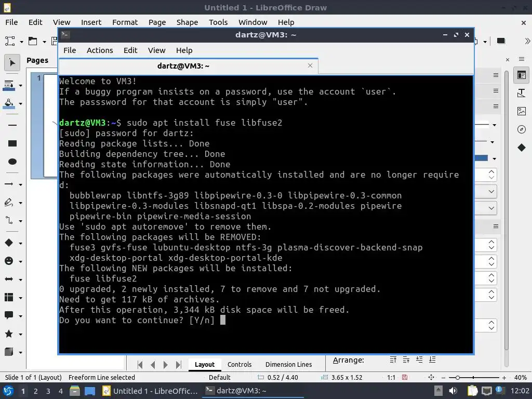
Task: Click the zoom in plus button
Action: tap(504, 377)
